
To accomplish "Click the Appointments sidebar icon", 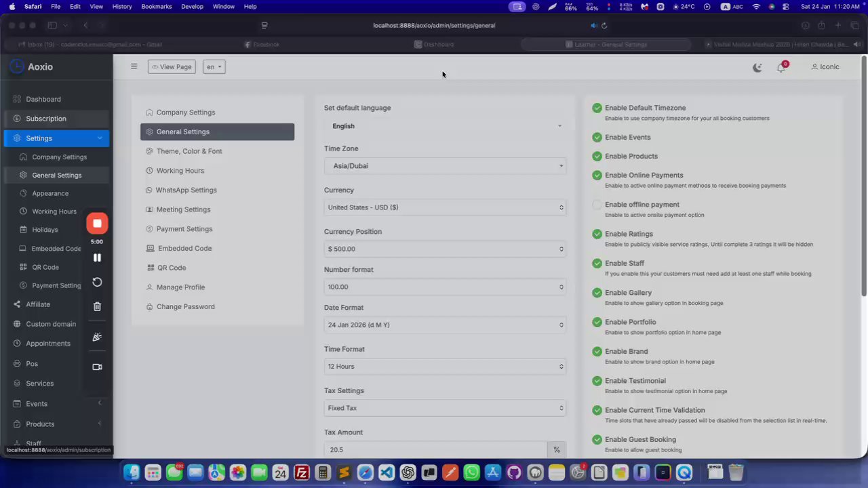I will pyautogui.click(x=17, y=343).
